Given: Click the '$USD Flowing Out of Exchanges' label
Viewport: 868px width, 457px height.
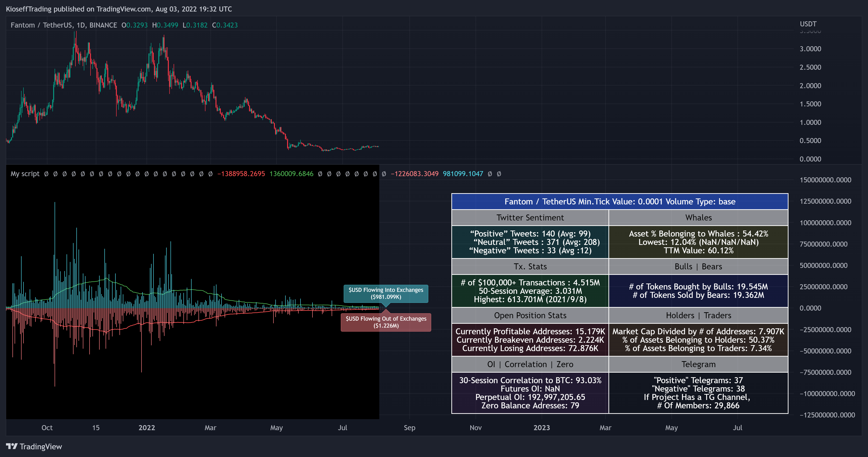Looking at the screenshot, I should (386, 322).
